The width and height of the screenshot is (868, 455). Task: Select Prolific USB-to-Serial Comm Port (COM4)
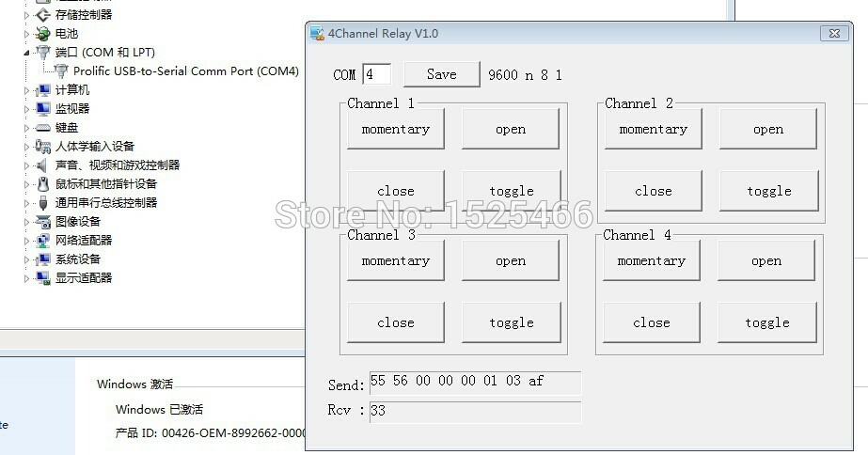pos(186,71)
